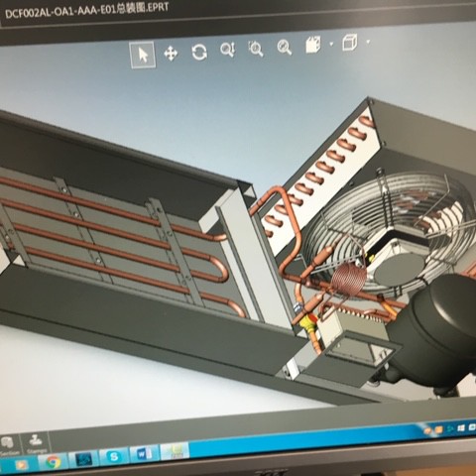Click the view orientation cube icon
This screenshot has height=476, width=476.
click(313, 45)
